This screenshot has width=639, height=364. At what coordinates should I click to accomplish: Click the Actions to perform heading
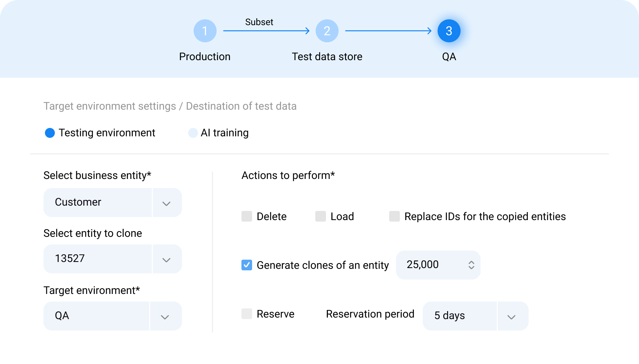[288, 176]
